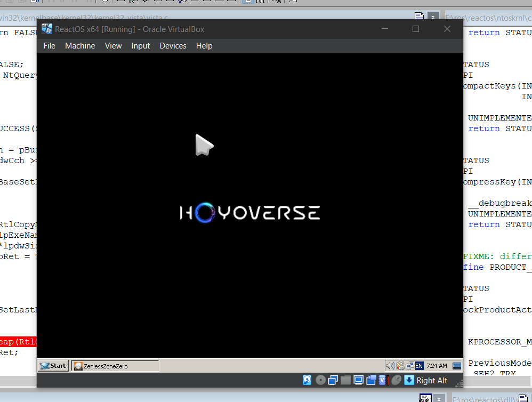Click the ReactOS Start button
This screenshot has height=402, width=532.
pyautogui.click(x=53, y=366)
